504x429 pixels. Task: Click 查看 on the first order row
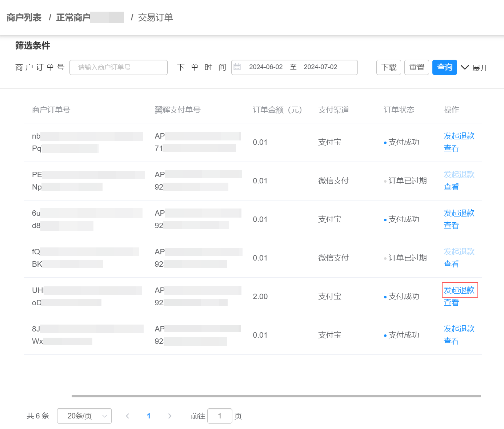451,148
